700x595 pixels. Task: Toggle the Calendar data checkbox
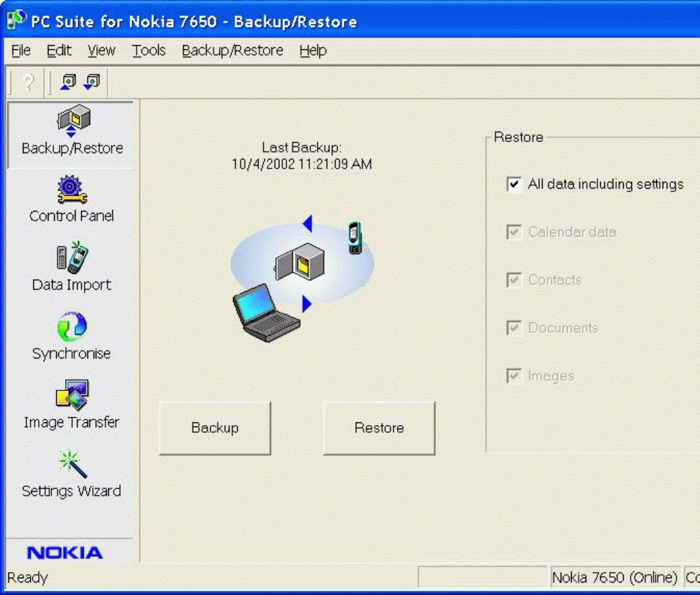(514, 232)
